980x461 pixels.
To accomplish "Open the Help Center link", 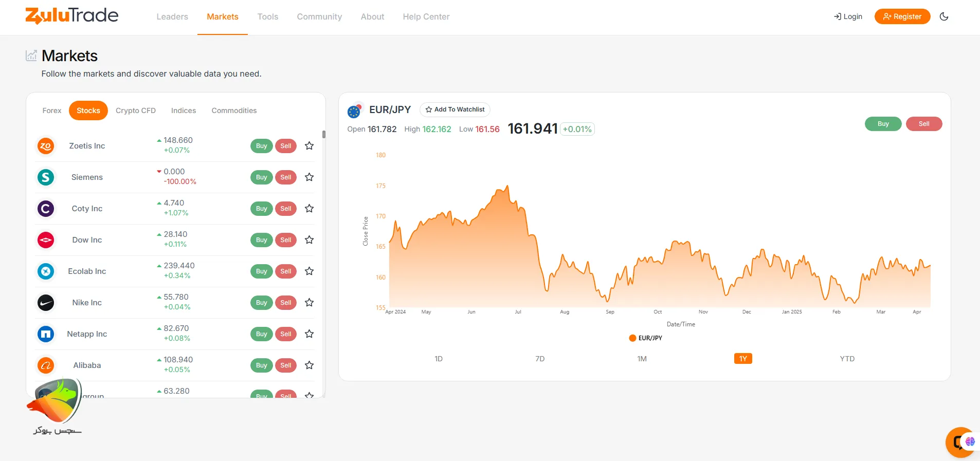I will [x=426, y=17].
